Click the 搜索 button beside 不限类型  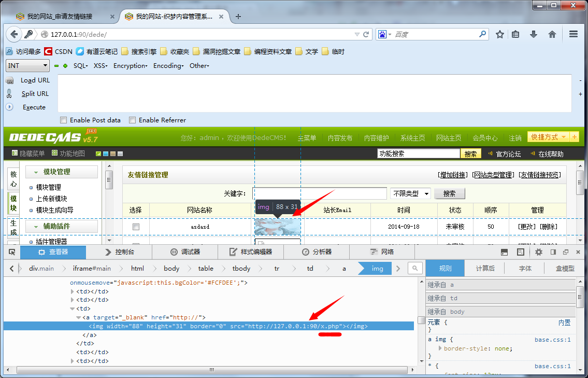coord(449,194)
